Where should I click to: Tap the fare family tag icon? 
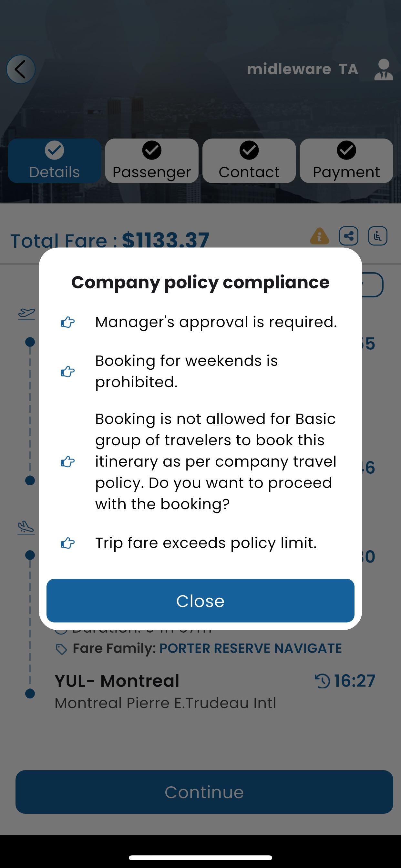[x=61, y=649]
